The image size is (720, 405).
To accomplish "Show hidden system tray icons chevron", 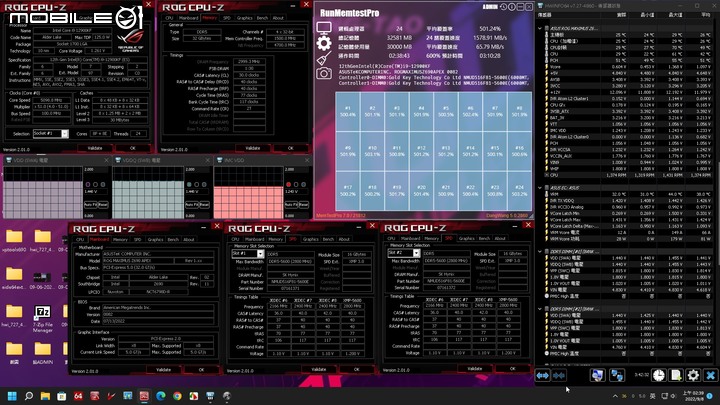I will pyautogui.click(x=615, y=396).
